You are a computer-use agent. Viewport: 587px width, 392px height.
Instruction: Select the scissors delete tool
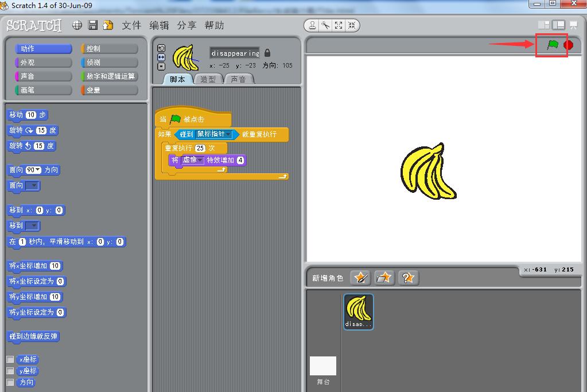pos(325,25)
